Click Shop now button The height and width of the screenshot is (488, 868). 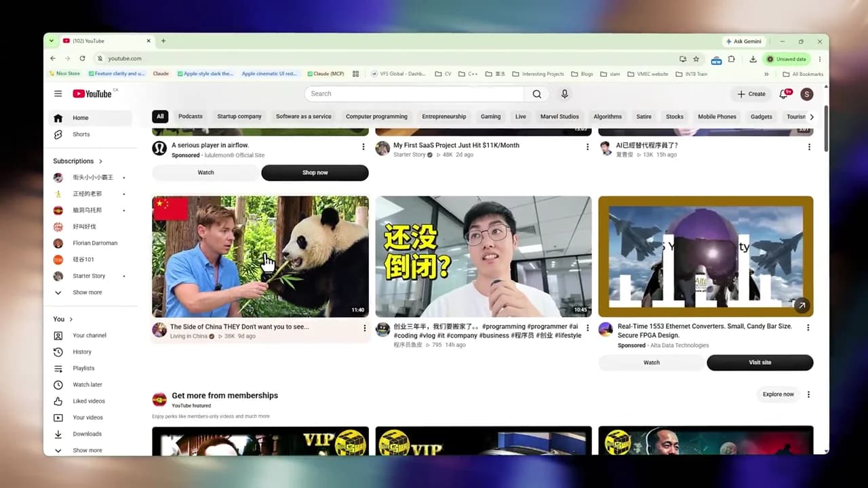(x=315, y=173)
